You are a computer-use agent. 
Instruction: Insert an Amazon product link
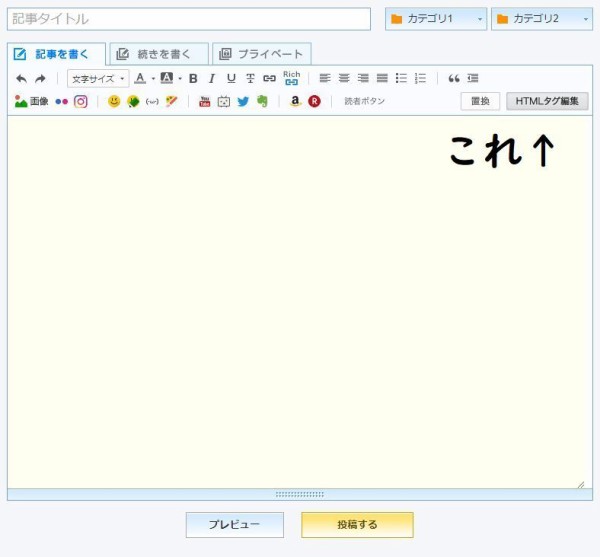[295, 101]
